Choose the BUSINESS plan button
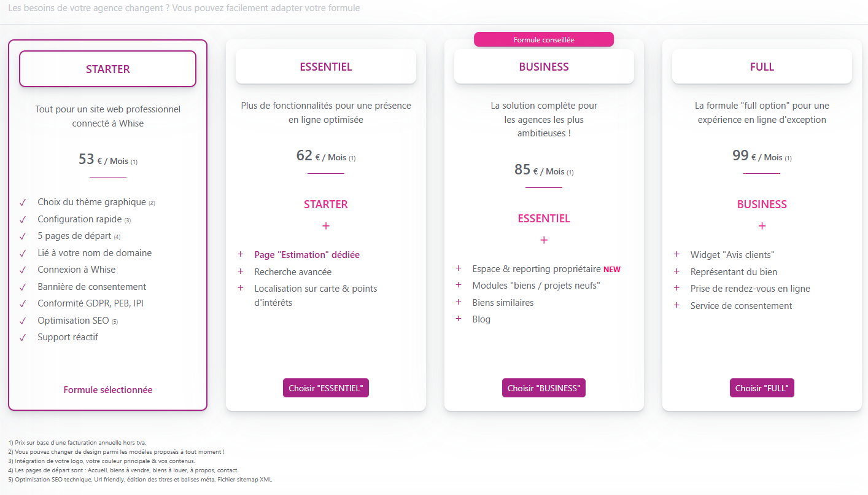Viewport: 868px width, 495px height. (x=544, y=388)
